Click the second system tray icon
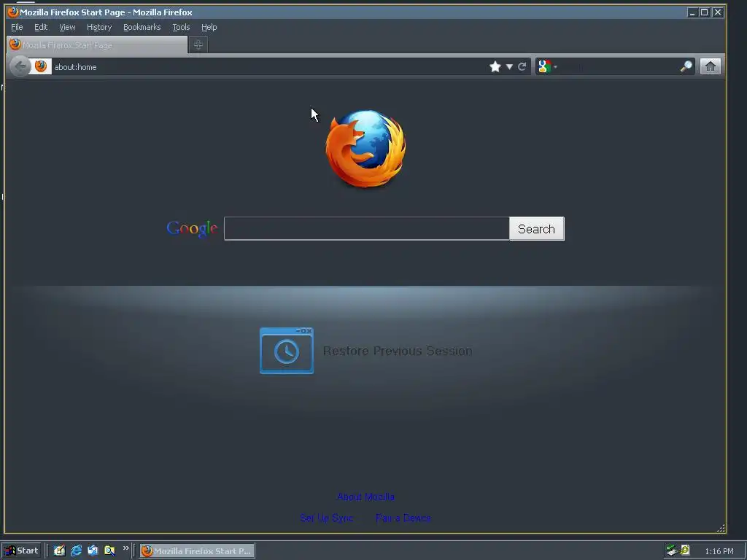Screen dimensions: 747x560 pyautogui.click(x=684, y=551)
